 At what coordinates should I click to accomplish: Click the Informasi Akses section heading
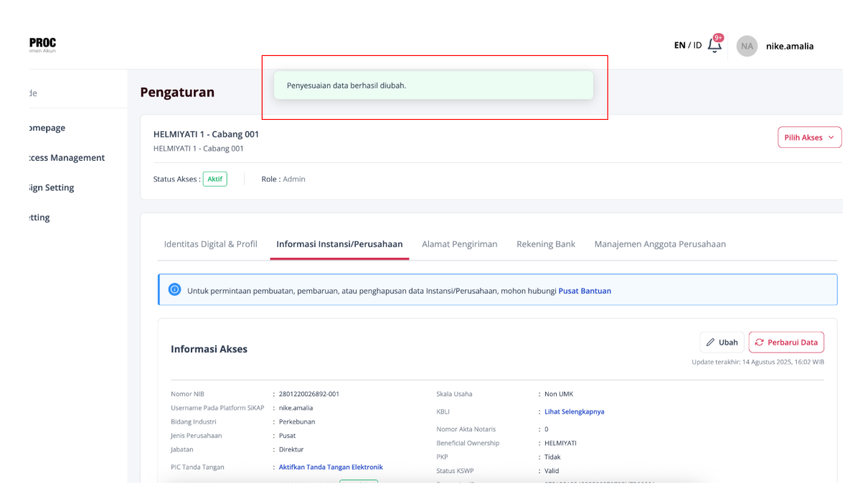point(209,350)
